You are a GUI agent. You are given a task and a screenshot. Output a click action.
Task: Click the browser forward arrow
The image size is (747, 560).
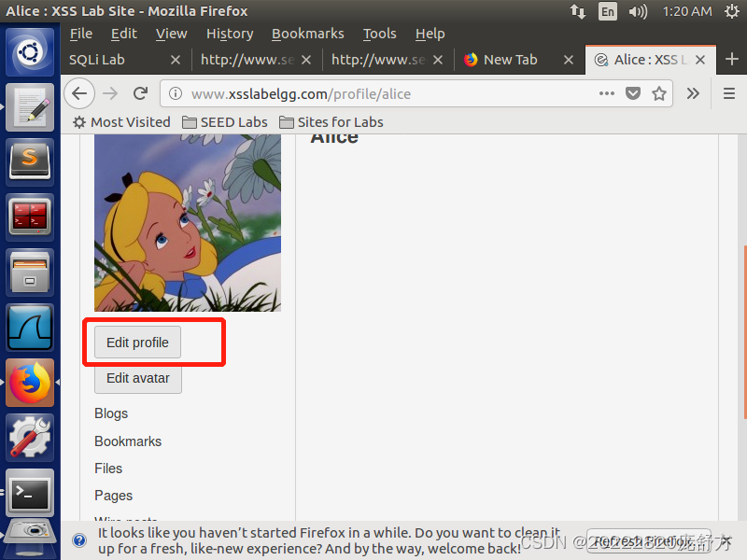110,93
